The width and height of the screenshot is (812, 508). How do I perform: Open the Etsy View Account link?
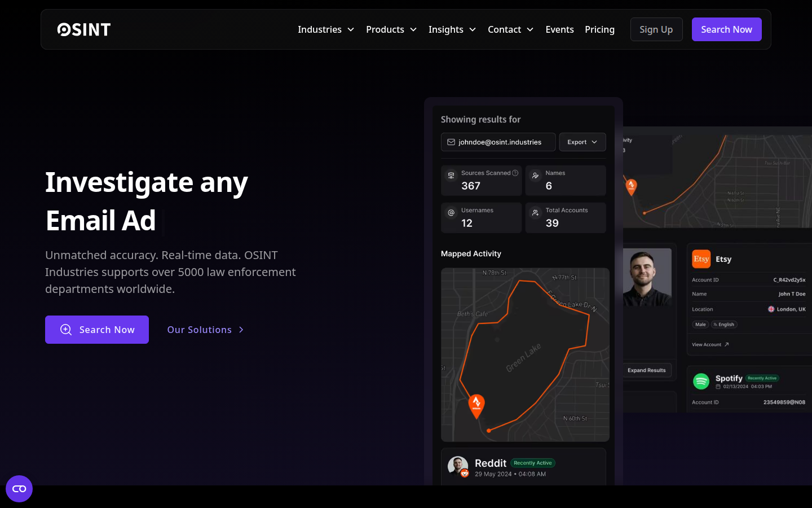tap(710, 344)
